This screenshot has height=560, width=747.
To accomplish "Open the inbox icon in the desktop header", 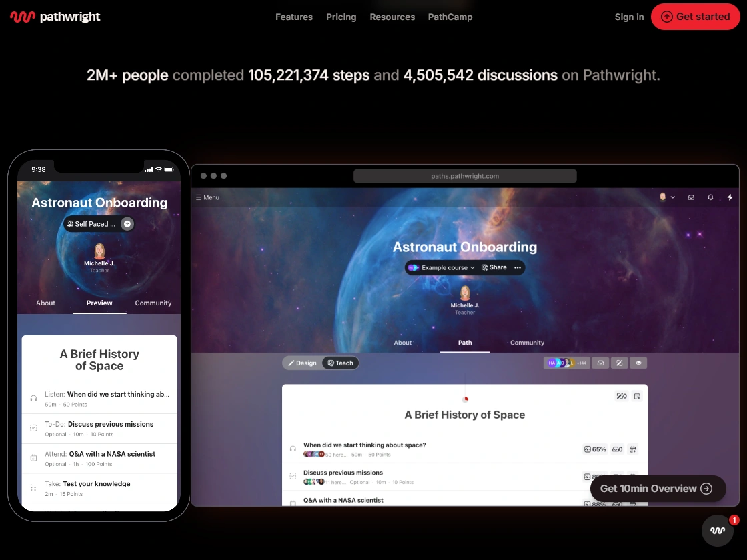I will (691, 197).
